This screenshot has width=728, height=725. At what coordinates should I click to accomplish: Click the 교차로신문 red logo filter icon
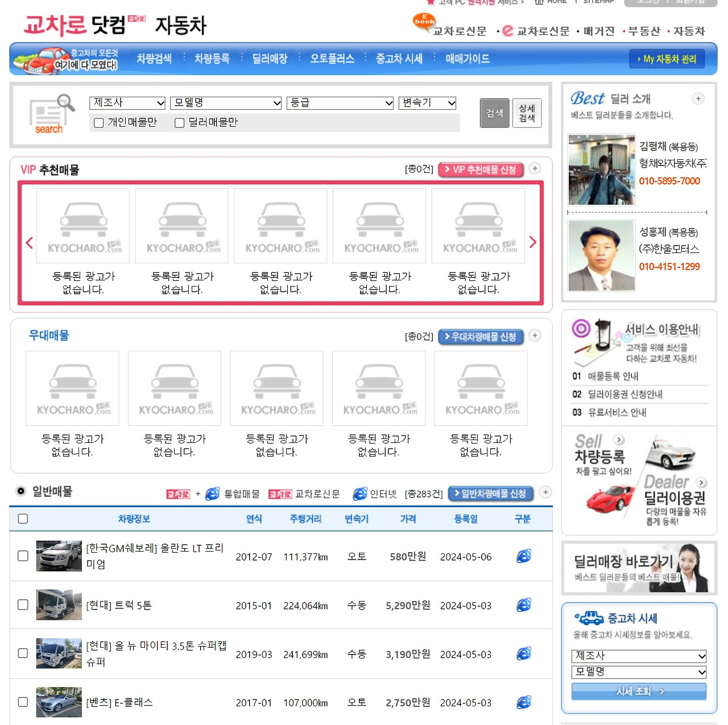coord(280,494)
